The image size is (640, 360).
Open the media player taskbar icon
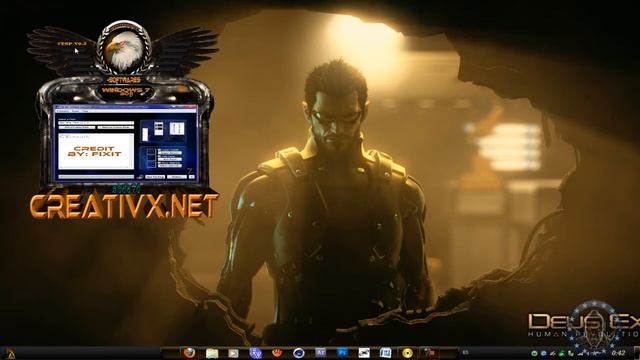tap(233, 353)
